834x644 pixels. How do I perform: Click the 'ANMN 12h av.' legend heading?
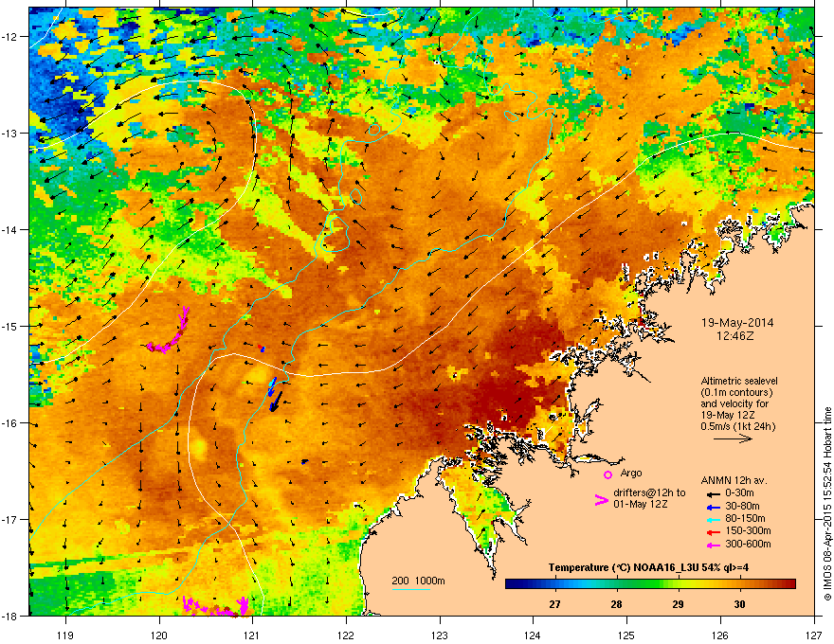[734, 480]
